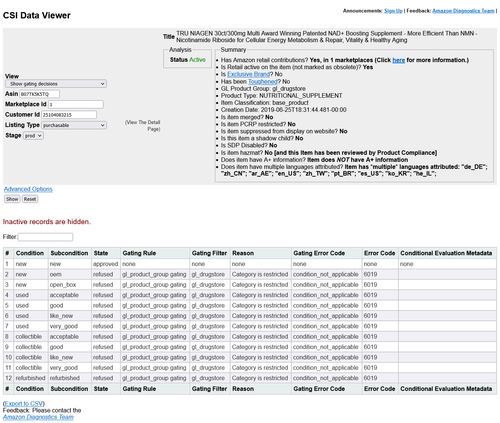Click the top Condition column header
Viewport: 500px width, 423px height.
(x=30, y=253)
